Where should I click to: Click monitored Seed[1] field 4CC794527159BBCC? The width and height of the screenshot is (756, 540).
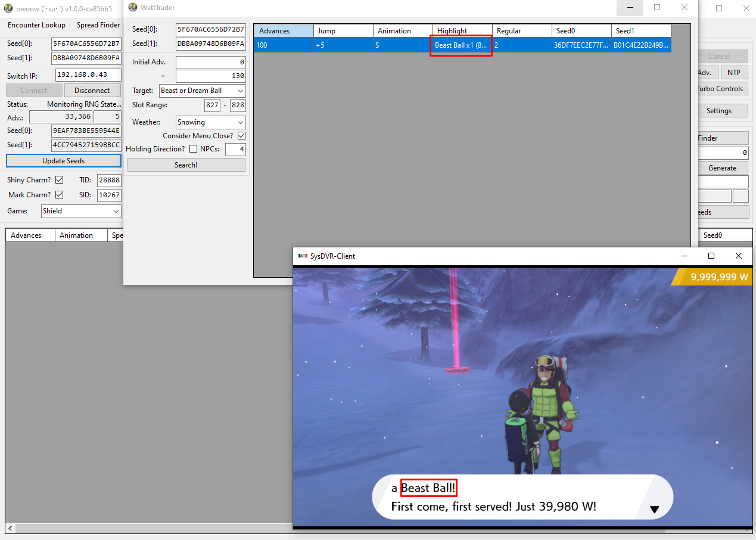(86, 145)
